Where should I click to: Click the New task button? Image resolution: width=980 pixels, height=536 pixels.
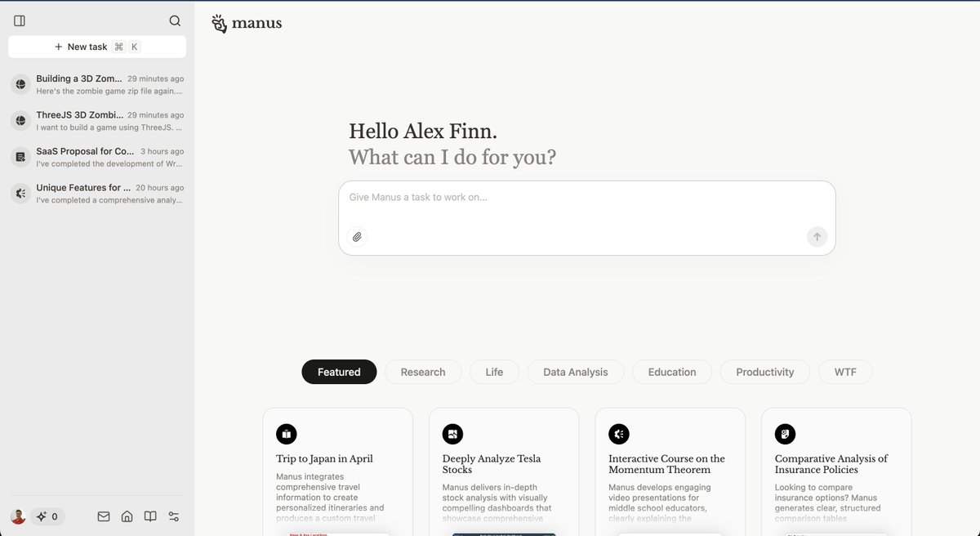click(x=97, y=47)
